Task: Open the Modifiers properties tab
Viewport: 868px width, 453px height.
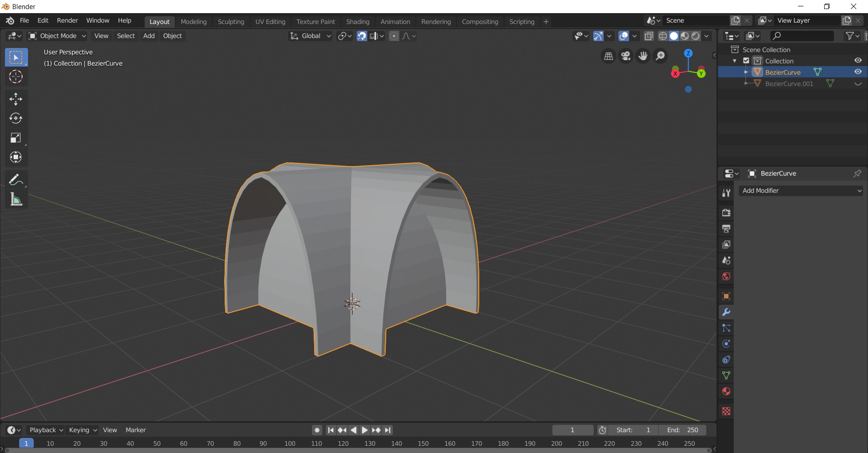Action: [726, 312]
